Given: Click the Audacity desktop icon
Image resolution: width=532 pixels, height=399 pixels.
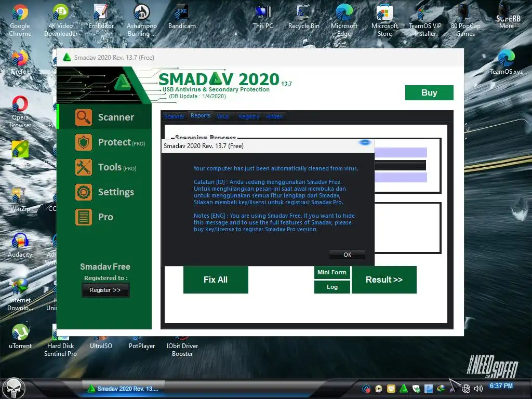Looking at the screenshot, I should click(20, 245).
